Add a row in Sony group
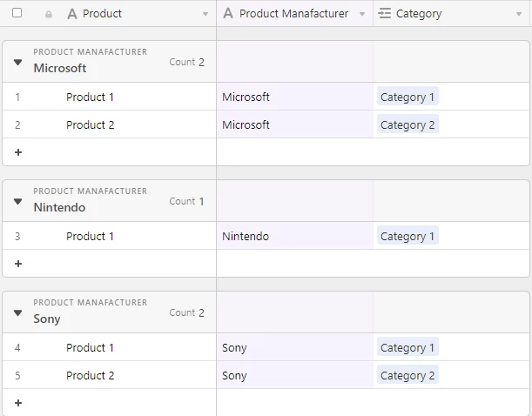The image size is (532, 416). (x=18, y=403)
